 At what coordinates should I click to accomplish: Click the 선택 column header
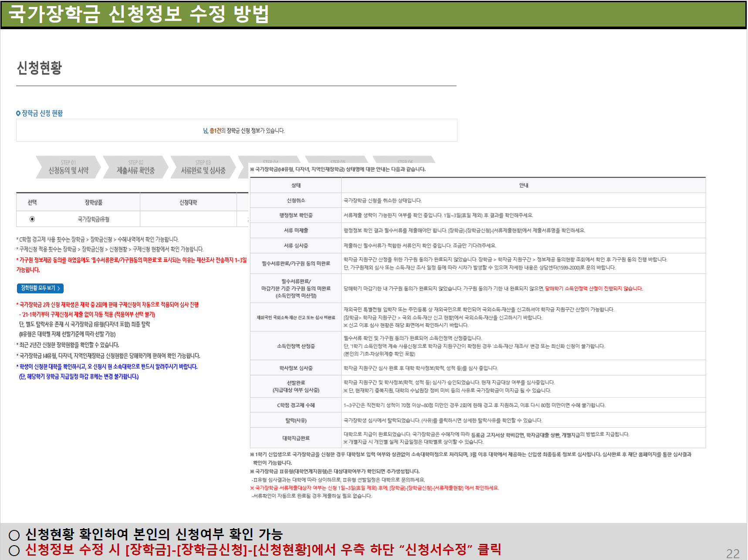pyautogui.click(x=32, y=202)
